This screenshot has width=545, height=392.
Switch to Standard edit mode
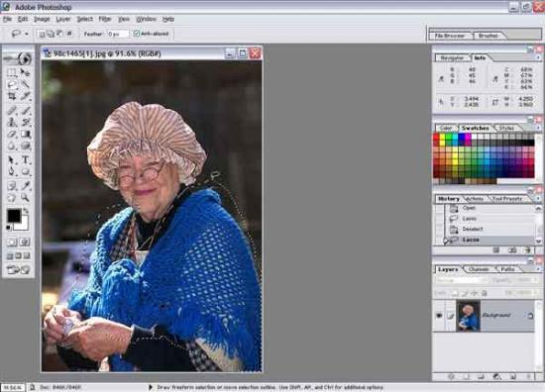12,242
